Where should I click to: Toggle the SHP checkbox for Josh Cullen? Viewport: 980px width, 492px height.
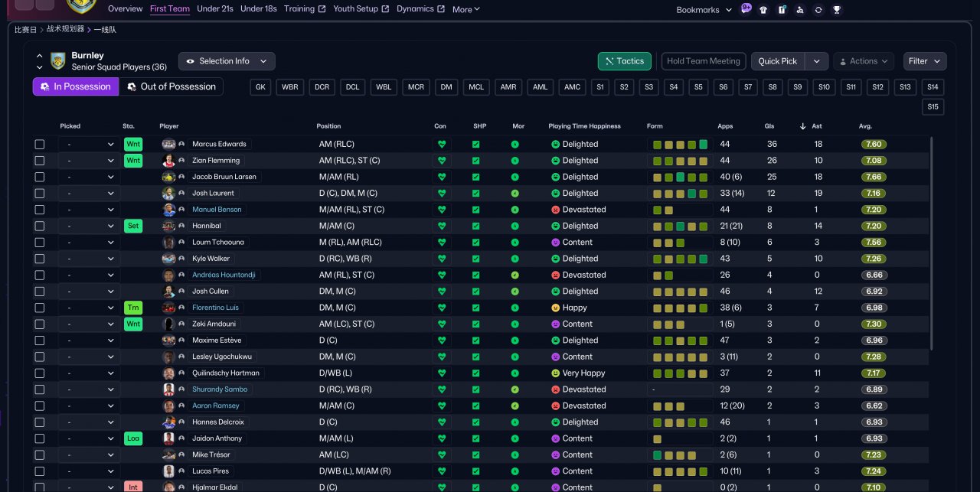[476, 292]
